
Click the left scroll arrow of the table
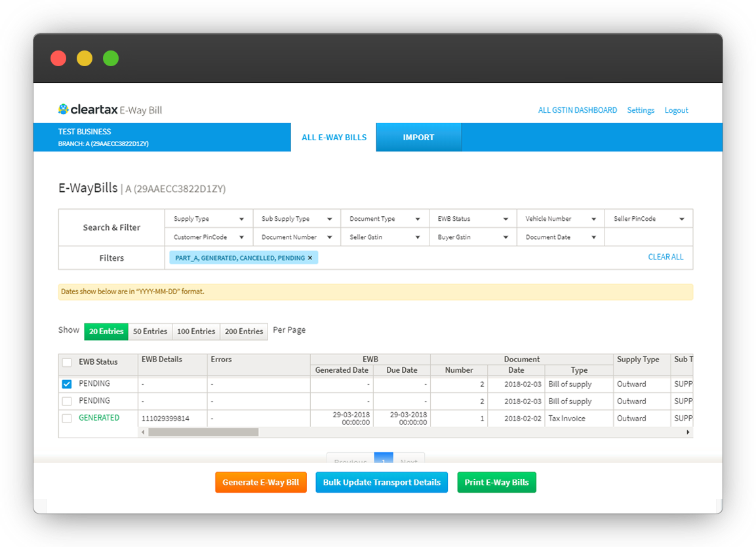pyautogui.click(x=144, y=432)
